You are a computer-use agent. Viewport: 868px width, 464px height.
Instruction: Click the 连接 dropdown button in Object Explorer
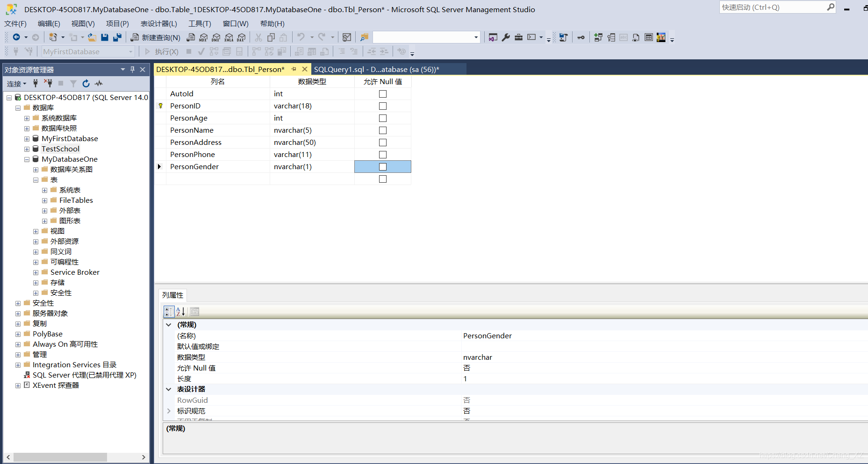(x=17, y=84)
